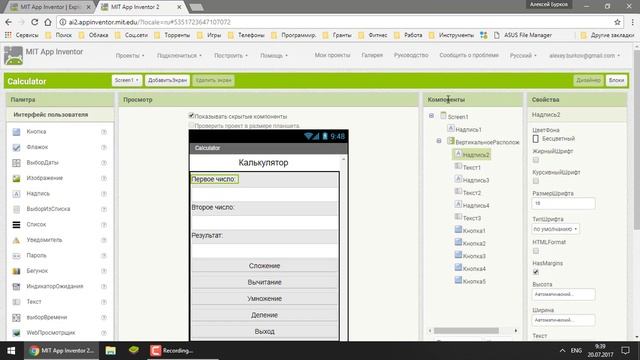Switch to Дизайнер view
The height and width of the screenshot is (360, 640).
click(x=588, y=80)
